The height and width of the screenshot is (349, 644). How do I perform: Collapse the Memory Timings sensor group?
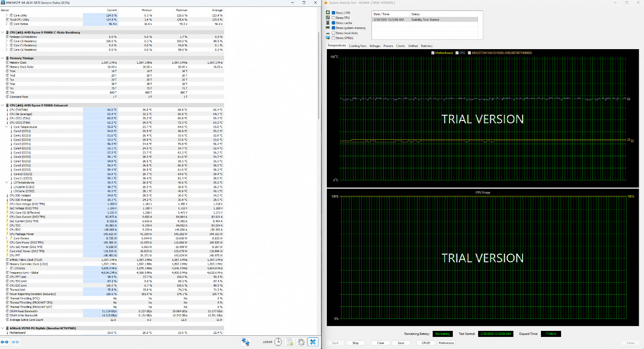[2, 58]
